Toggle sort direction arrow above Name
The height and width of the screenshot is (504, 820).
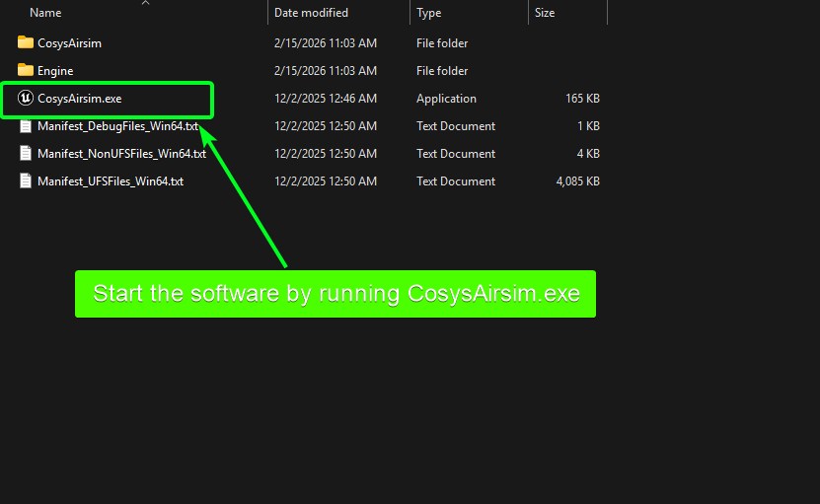[145, 3]
